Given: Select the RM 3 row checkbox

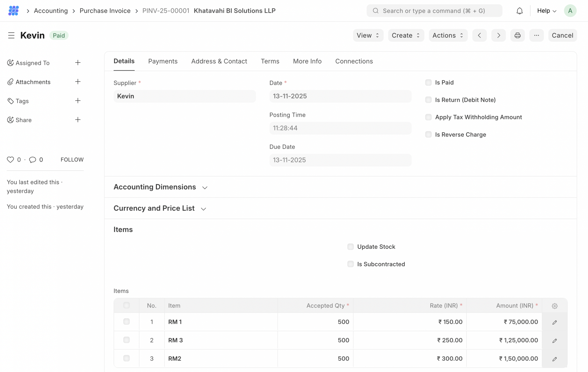Looking at the screenshot, I should pyautogui.click(x=127, y=340).
